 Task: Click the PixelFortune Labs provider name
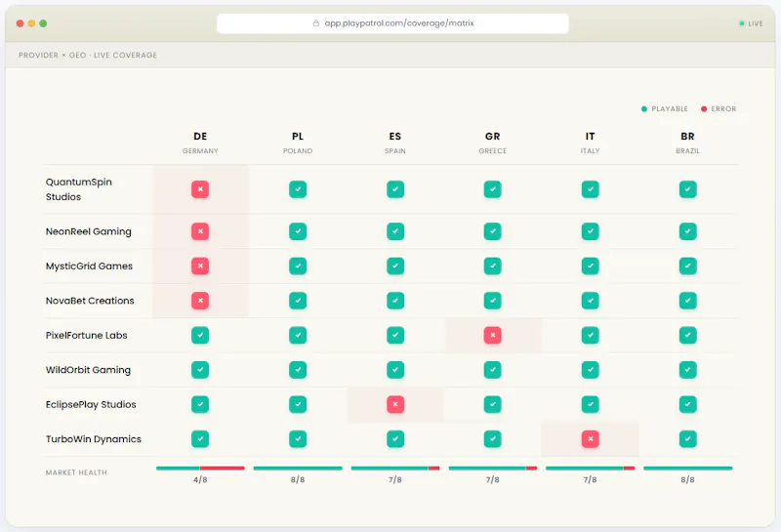(x=87, y=335)
